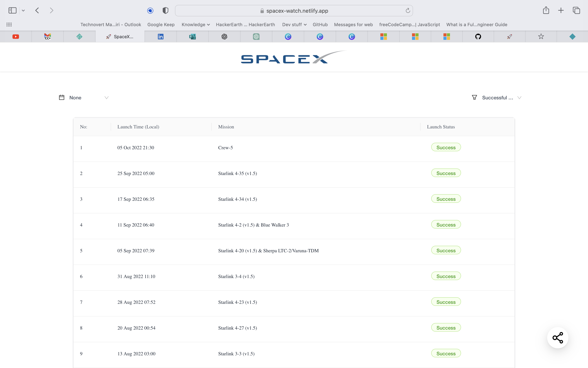Click the Crew-5 mission row

pos(294,149)
